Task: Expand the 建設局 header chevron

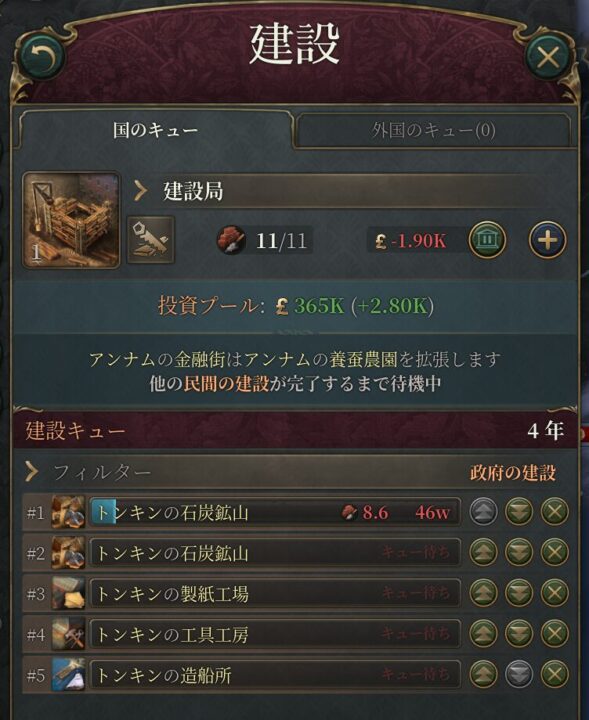Action: pos(140,190)
